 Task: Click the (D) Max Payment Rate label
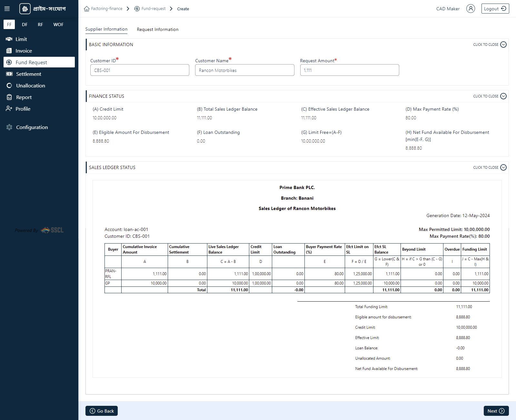coord(432,109)
